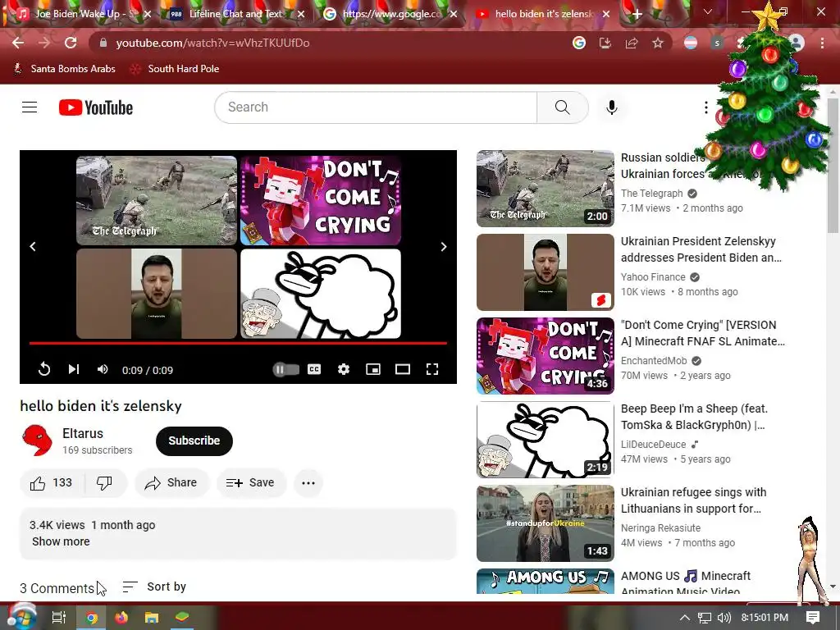This screenshot has height=630, width=840.
Task: Start voice search with microphone icon
Action: coord(611,107)
